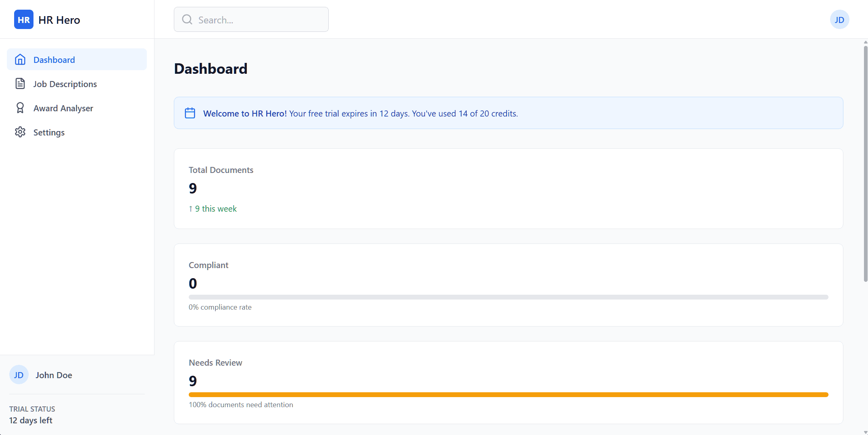This screenshot has width=868, height=435.
Task: Open the Award Analyser badge icon
Action: 20,108
